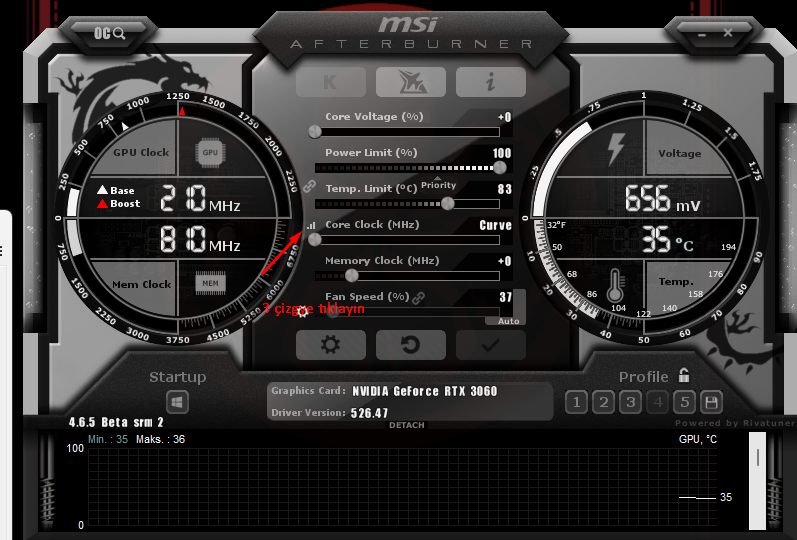
Task: Click the GPU chip icon in clock gauge
Action: (210, 153)
